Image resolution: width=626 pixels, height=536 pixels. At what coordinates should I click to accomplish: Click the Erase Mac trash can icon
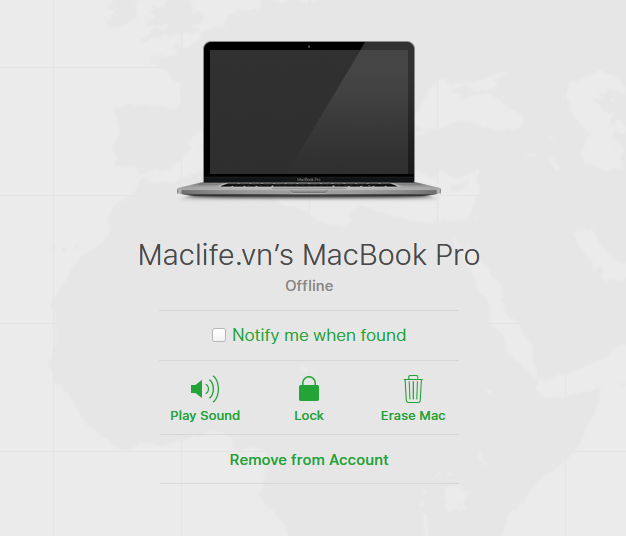[413, 389]
